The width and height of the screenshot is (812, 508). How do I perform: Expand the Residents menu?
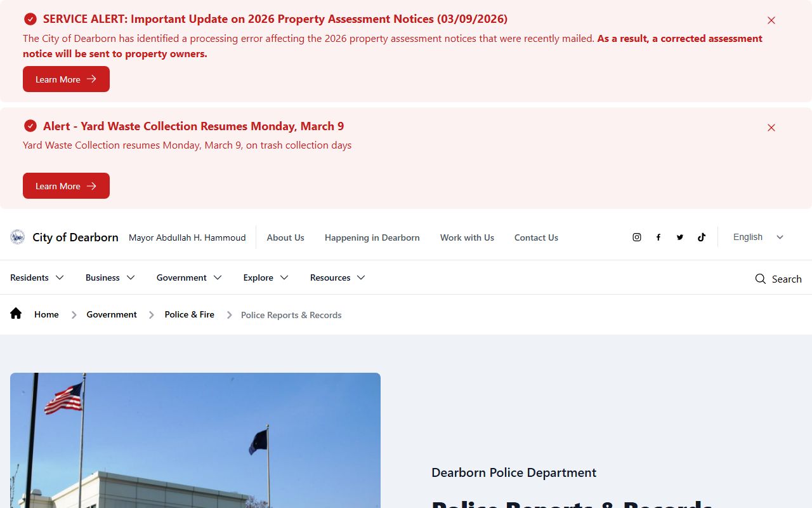37,277
